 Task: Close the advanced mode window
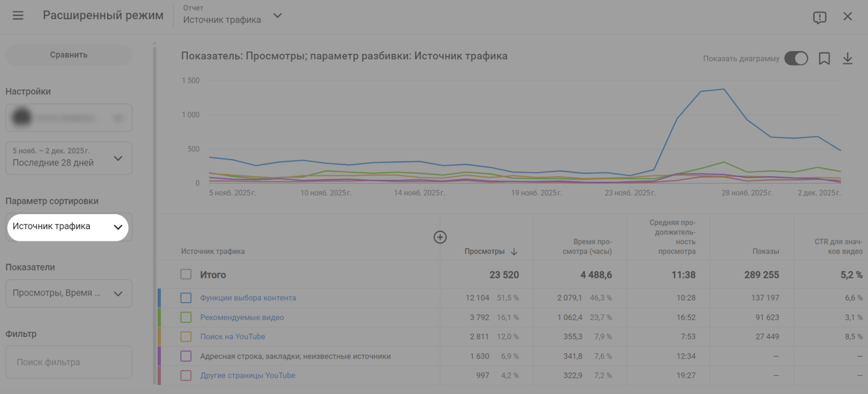847,16
